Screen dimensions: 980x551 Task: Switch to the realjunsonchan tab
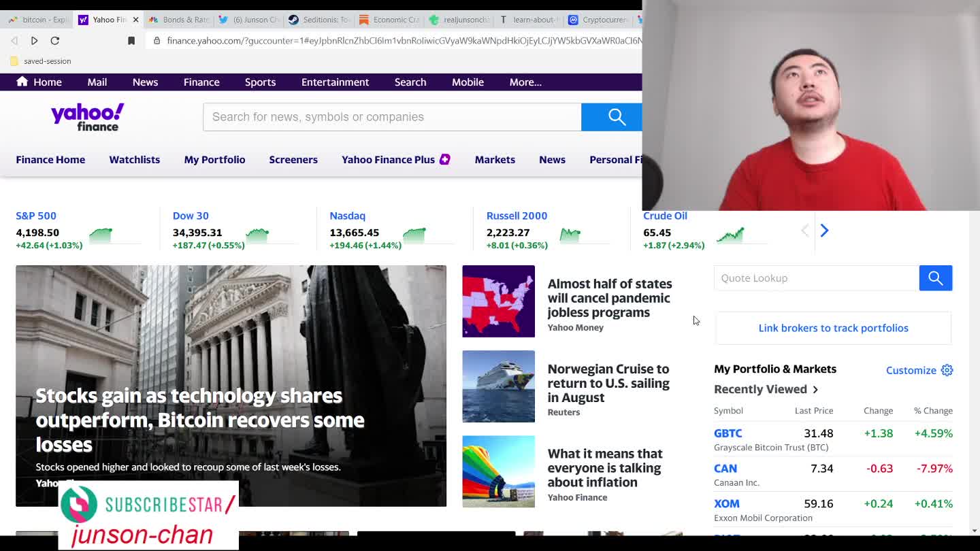459,20
